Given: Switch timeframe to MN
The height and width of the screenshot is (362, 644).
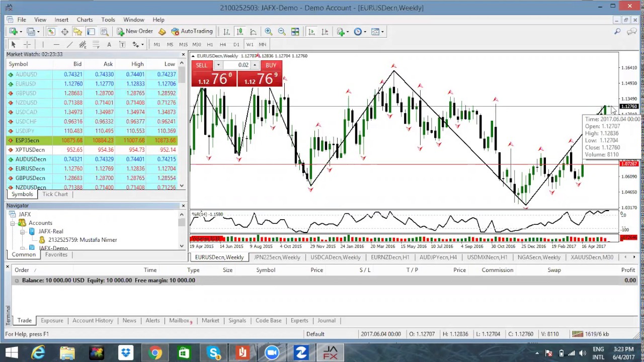Looking at the screenshot, I should [x=263, y=45].
